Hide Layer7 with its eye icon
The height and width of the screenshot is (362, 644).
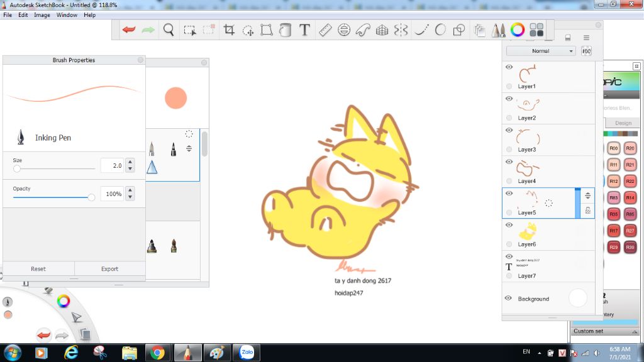point(509,256)
